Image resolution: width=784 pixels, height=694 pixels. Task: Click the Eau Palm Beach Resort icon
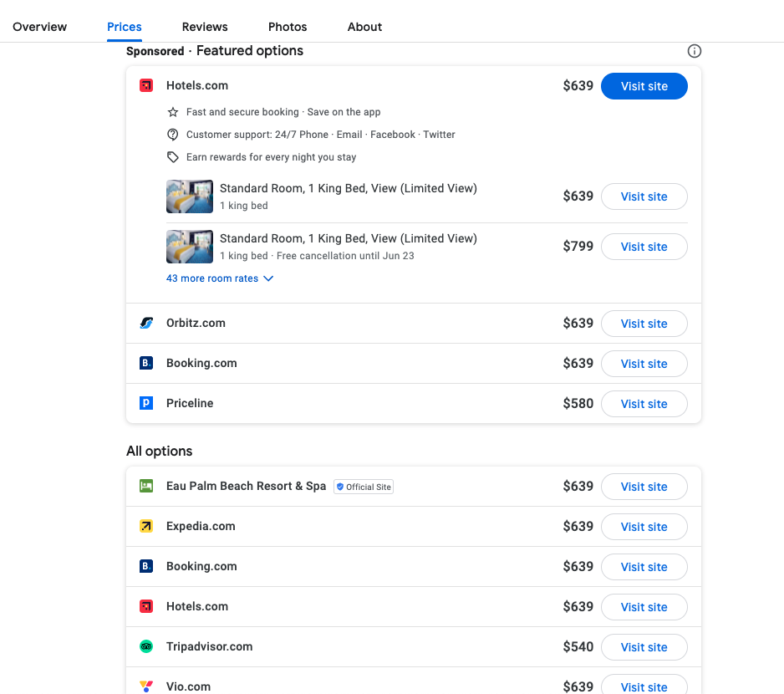tap(146, 486)
